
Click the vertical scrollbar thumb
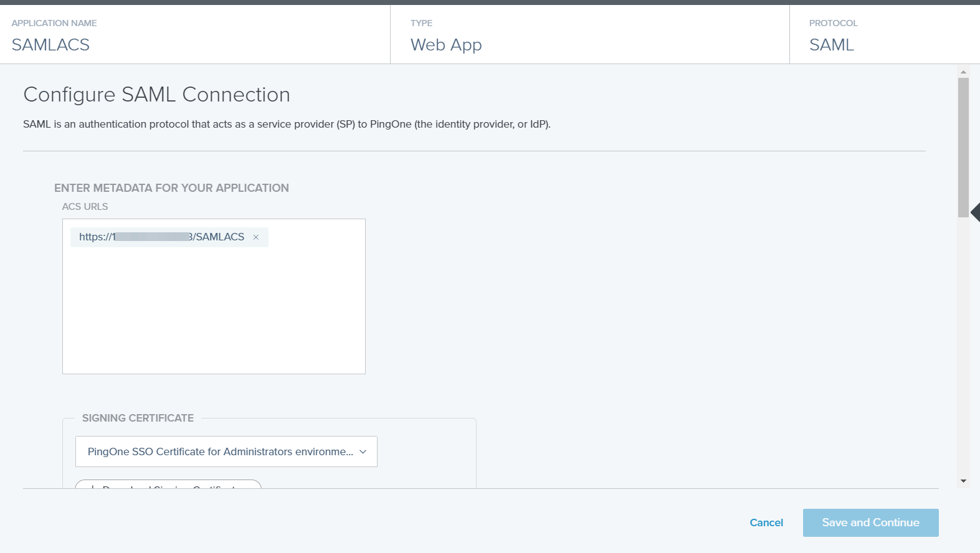click(x=963, y=148)
